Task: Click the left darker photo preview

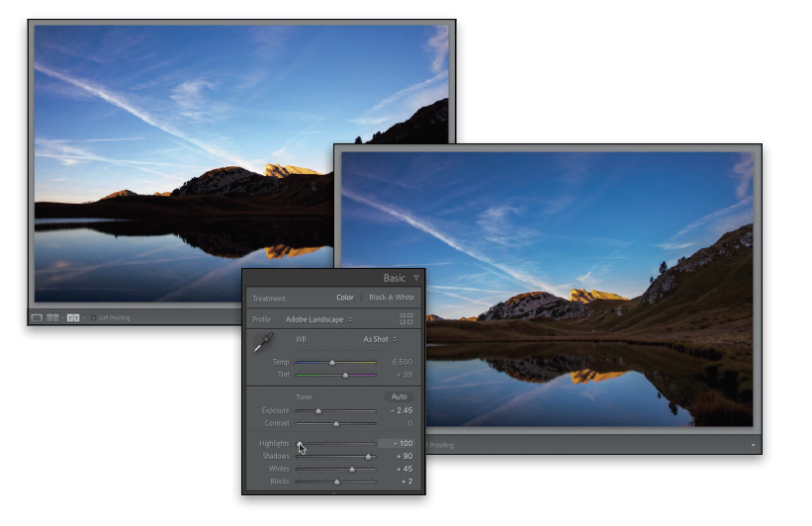Action: click(x=178, y=148)
